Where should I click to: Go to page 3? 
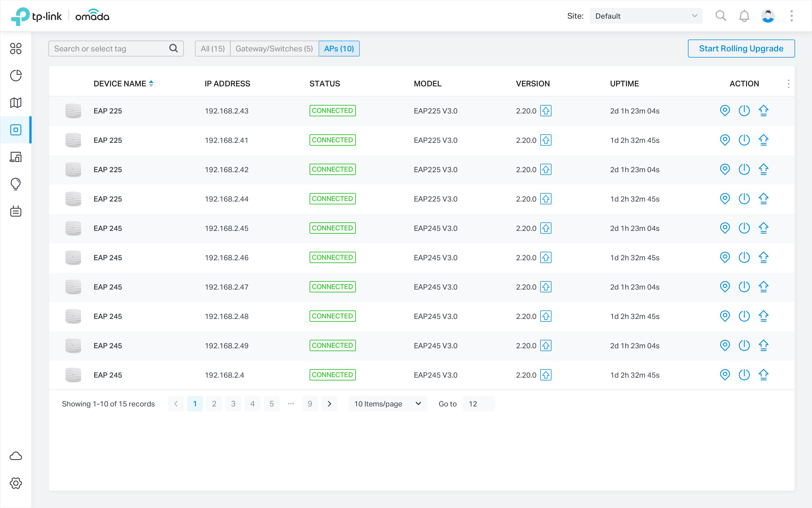coord(233,404)
